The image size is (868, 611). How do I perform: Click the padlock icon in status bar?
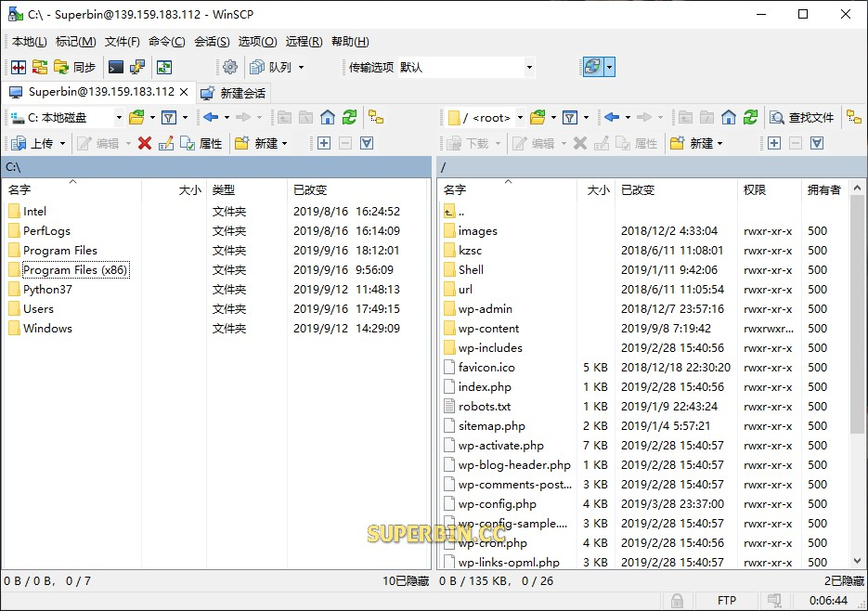coord(677,601)
